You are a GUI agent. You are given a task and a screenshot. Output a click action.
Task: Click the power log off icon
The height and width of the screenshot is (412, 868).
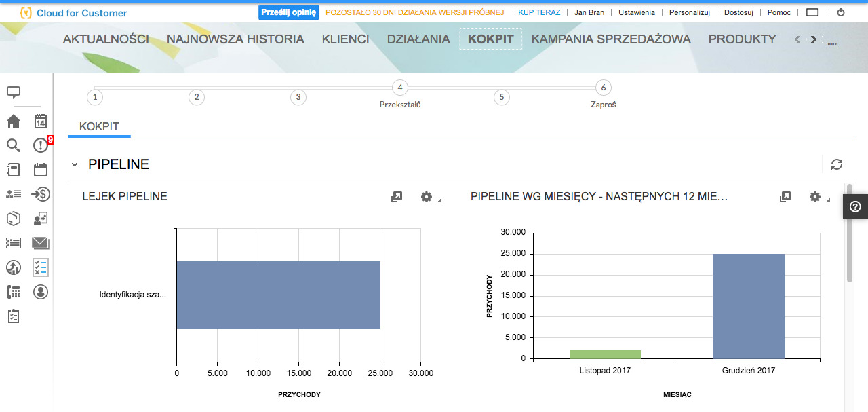(x=841, y=12)
